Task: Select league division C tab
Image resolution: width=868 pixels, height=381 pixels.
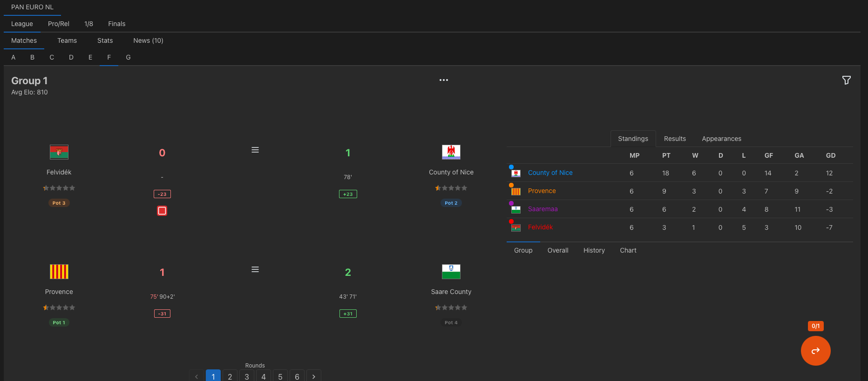Action: pyautogui.click(x=52, y=57)
